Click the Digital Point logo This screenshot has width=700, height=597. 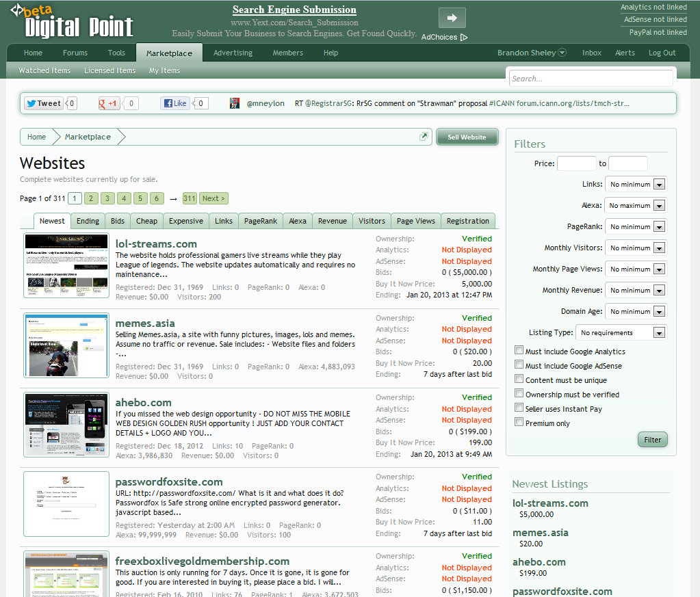coord(71,21)
